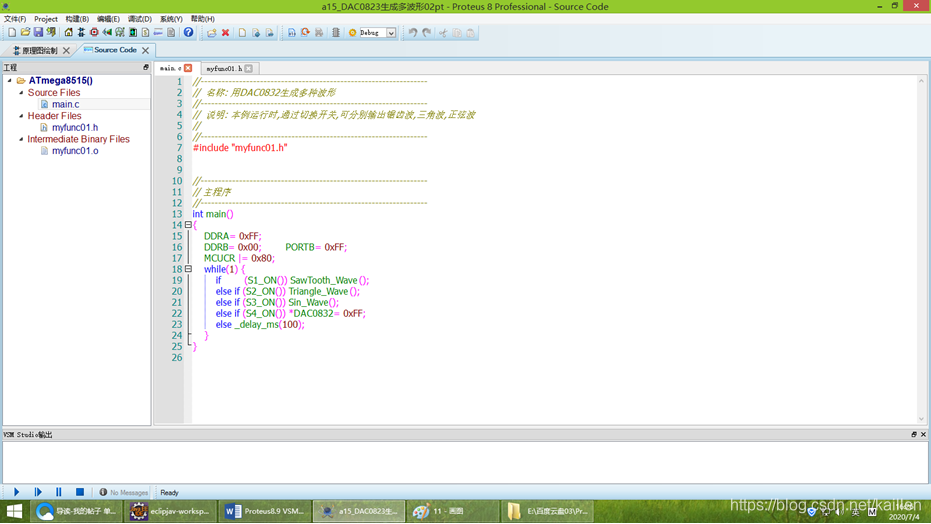Select main.c in the project tree

coord(65,104)
